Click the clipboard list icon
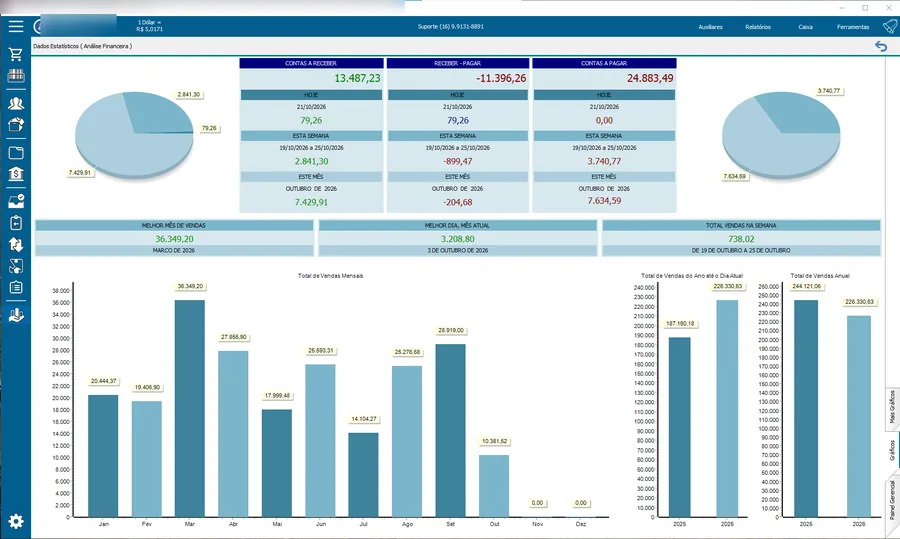 [x=15, y=287]
